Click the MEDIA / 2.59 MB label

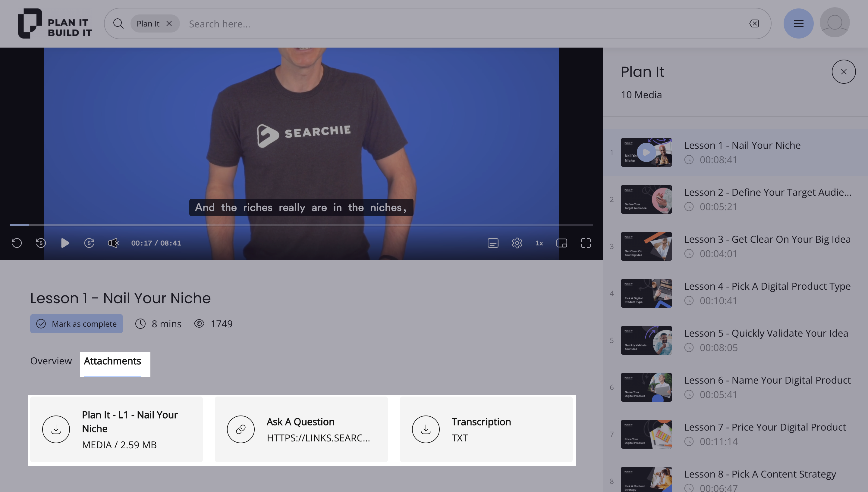(119, 445)
